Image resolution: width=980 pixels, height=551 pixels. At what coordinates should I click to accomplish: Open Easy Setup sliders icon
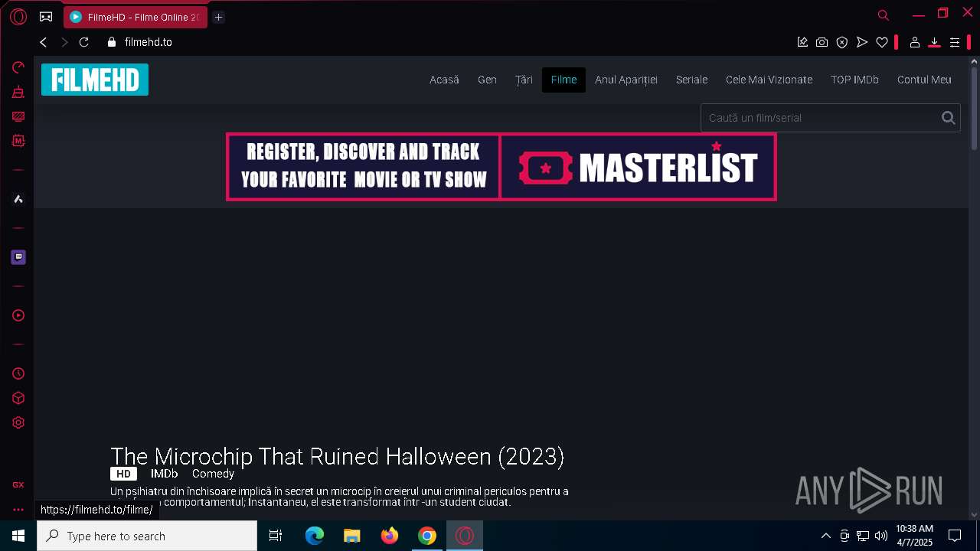point(955,42)
